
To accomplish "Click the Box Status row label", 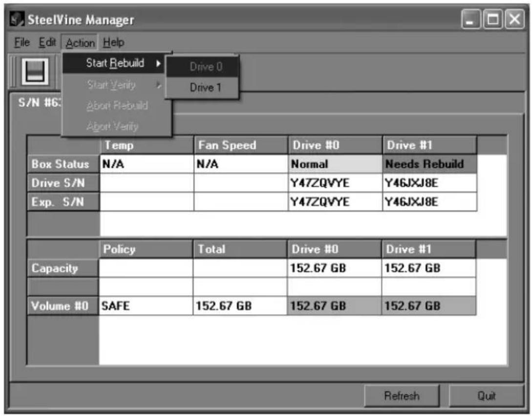I will click(x=64, y=164).
